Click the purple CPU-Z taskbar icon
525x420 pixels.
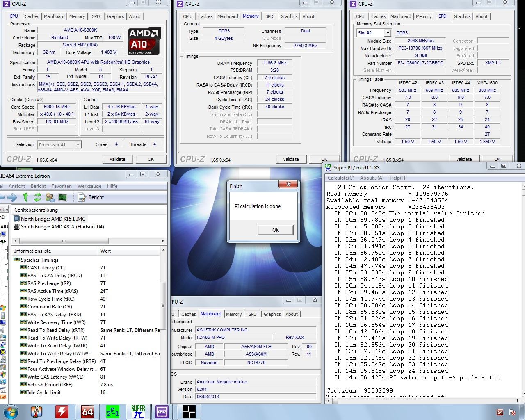(162, 411)
